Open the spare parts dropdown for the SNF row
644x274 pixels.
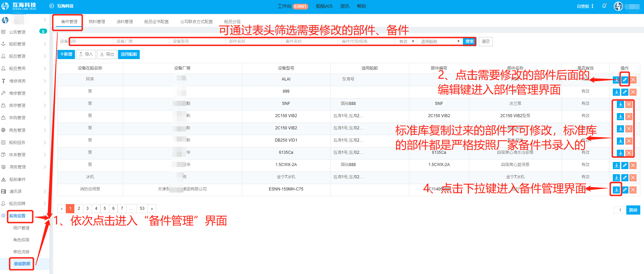coord(620,104)
